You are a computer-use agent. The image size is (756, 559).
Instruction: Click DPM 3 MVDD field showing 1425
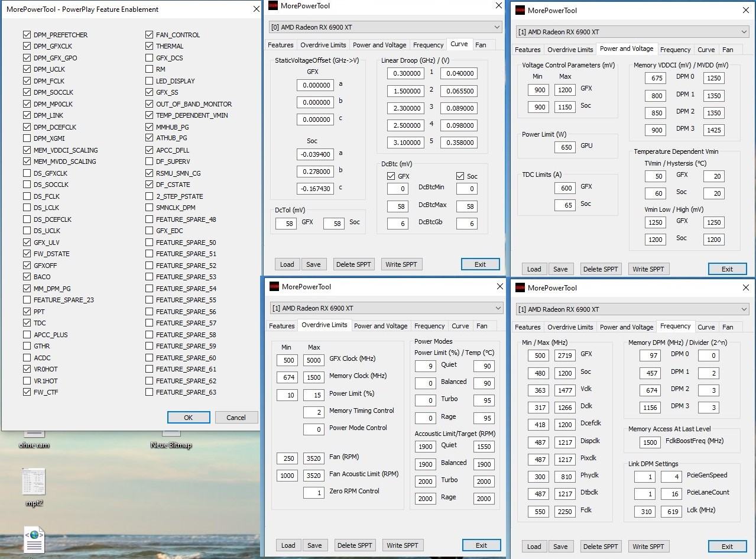pos(714,130)
